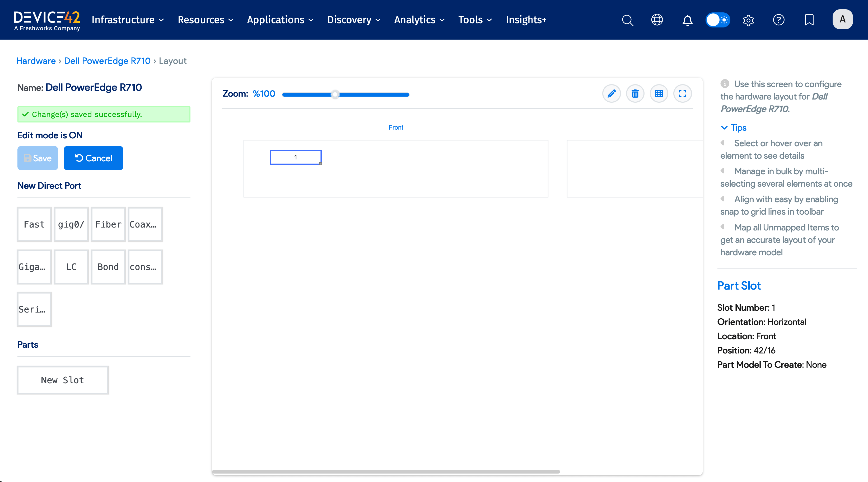
Task: Open the search magnifier in top bar
Action: tap(627, 20)
